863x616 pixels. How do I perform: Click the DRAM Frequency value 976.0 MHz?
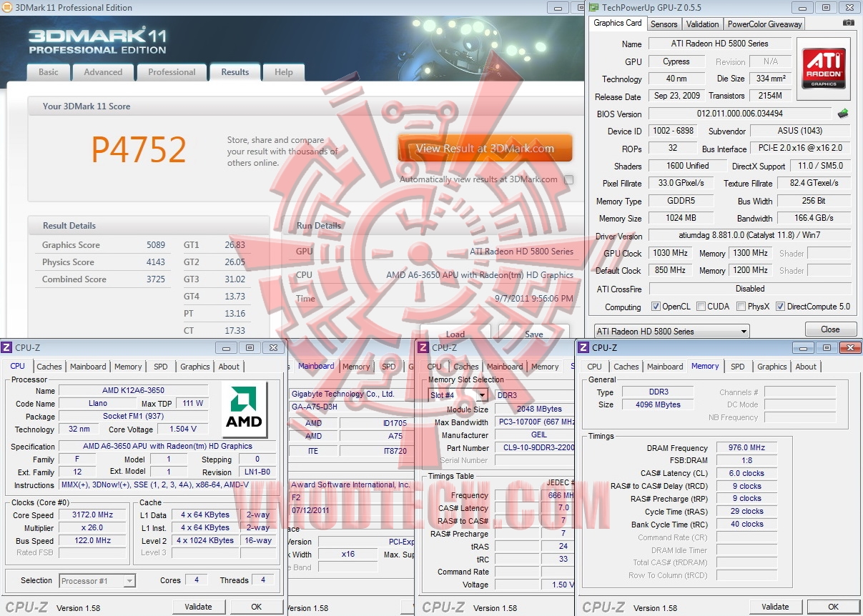click(x=746, y=449)
